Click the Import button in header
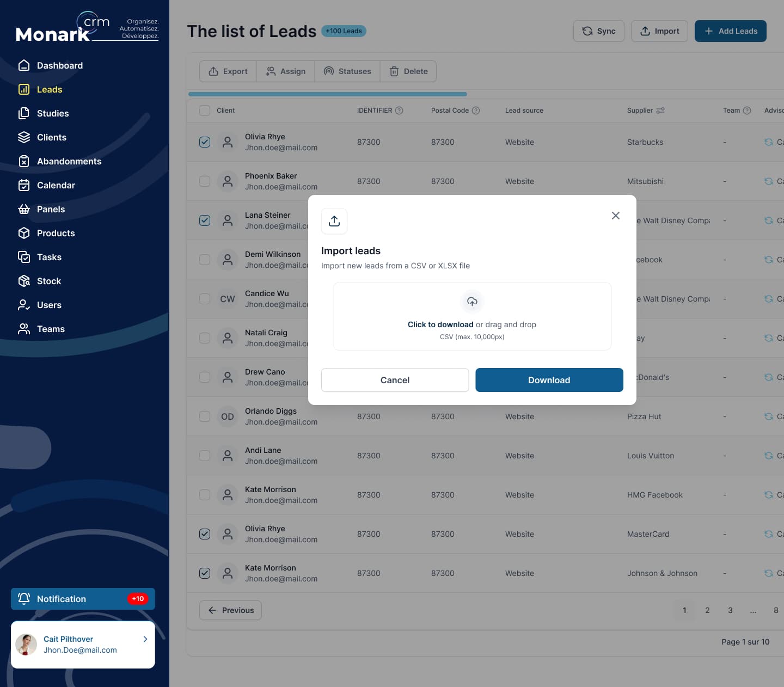Viewport: 784px width, 687px height. tap(659, 31)
